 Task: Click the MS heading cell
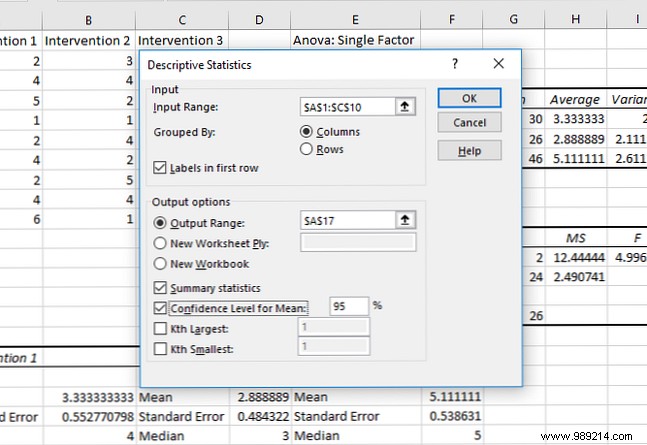tap(576, 238)
